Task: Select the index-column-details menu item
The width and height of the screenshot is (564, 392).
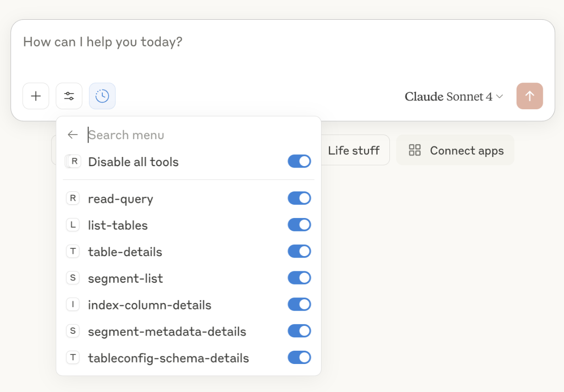Action: pos(149,305)
